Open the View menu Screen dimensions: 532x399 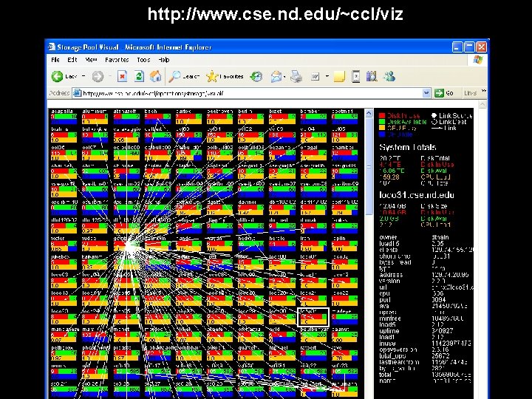click(91, 60)
